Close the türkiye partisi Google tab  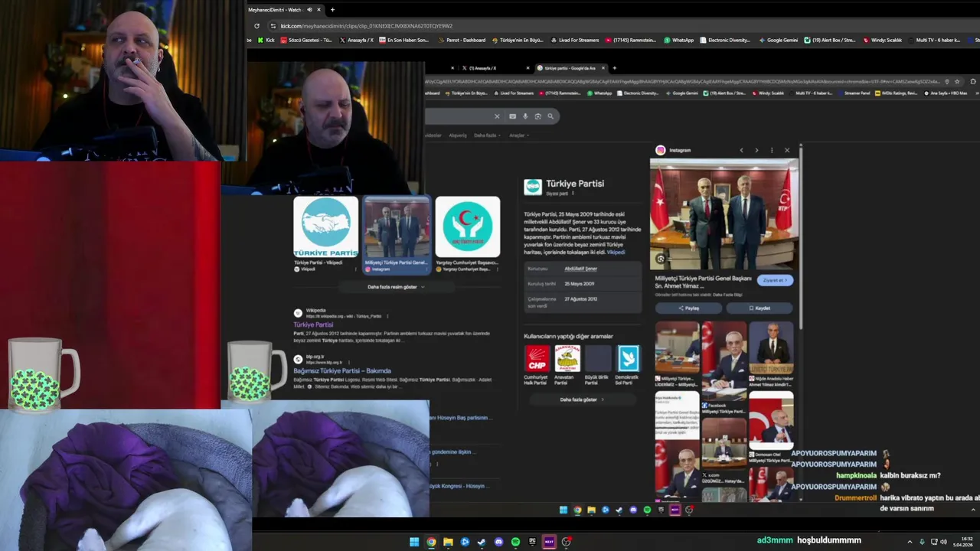coord(603,68)
